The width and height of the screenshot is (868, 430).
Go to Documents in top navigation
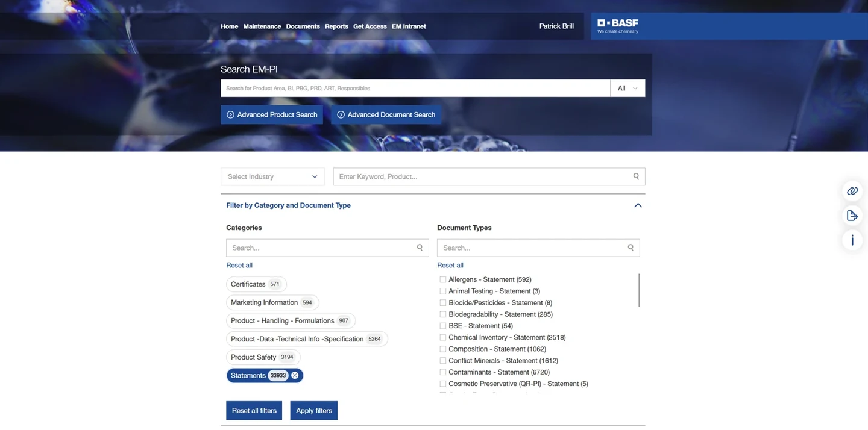[x=303, y=26]
